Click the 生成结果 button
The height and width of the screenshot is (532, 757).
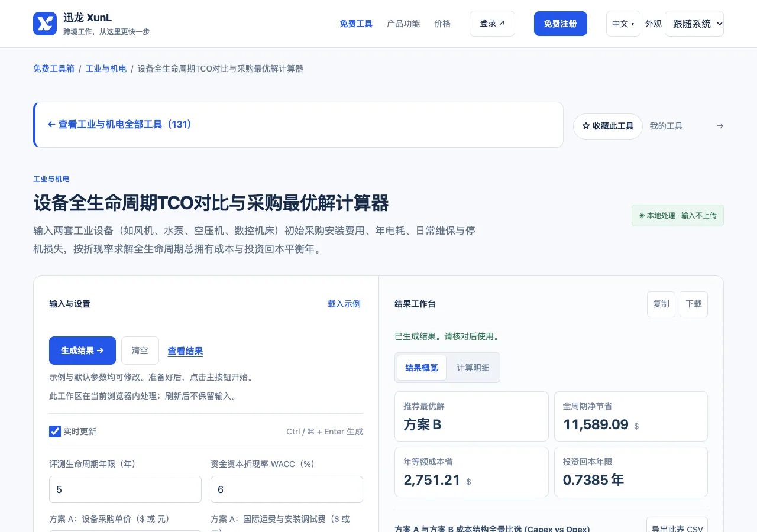[82, 351]
